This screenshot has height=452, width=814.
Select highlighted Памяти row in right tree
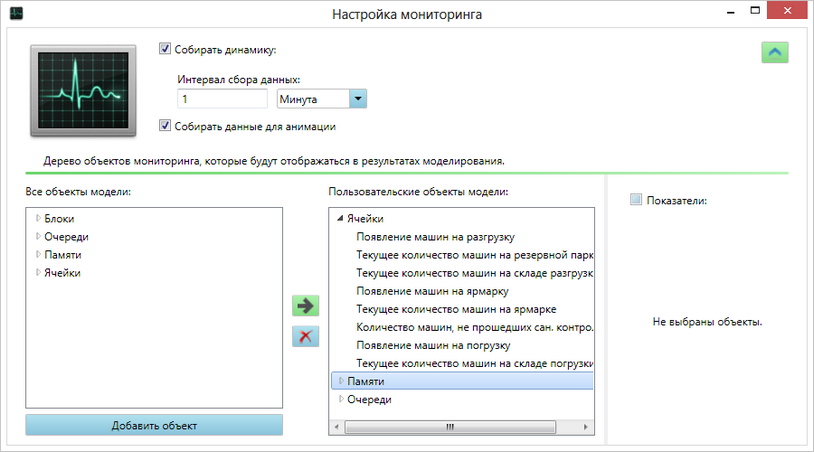click(x=462, y=381)
